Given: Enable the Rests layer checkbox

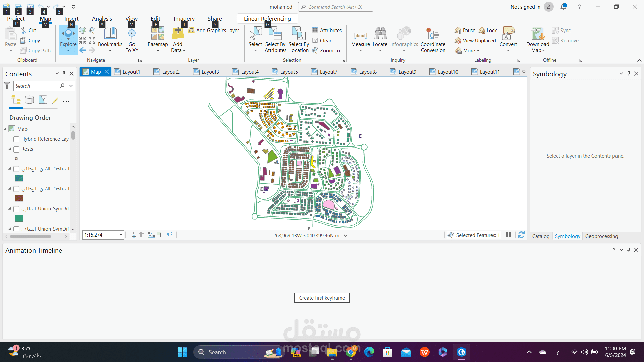Looking at the screenshot, I should click(x=16, y=149).
